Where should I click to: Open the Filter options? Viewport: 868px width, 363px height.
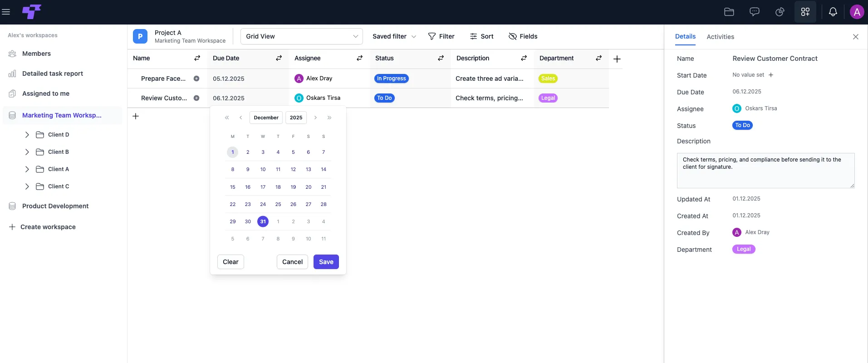pyautogui.click(x=441, y=36)
